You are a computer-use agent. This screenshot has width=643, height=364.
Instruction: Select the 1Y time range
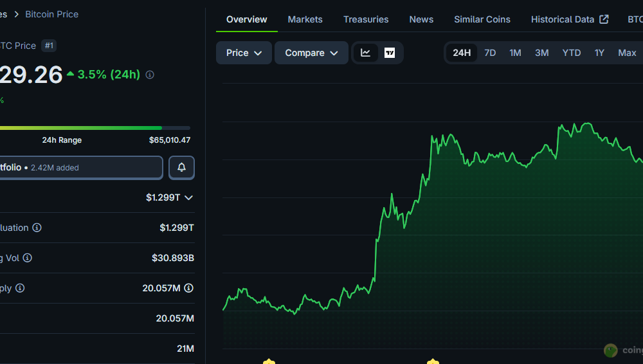point(599,53)
